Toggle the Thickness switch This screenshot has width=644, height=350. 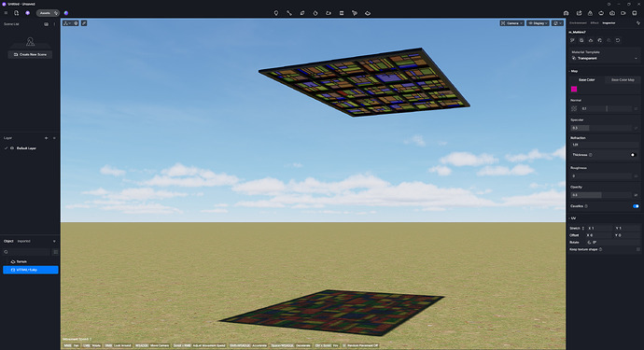(x=634, y=155)
